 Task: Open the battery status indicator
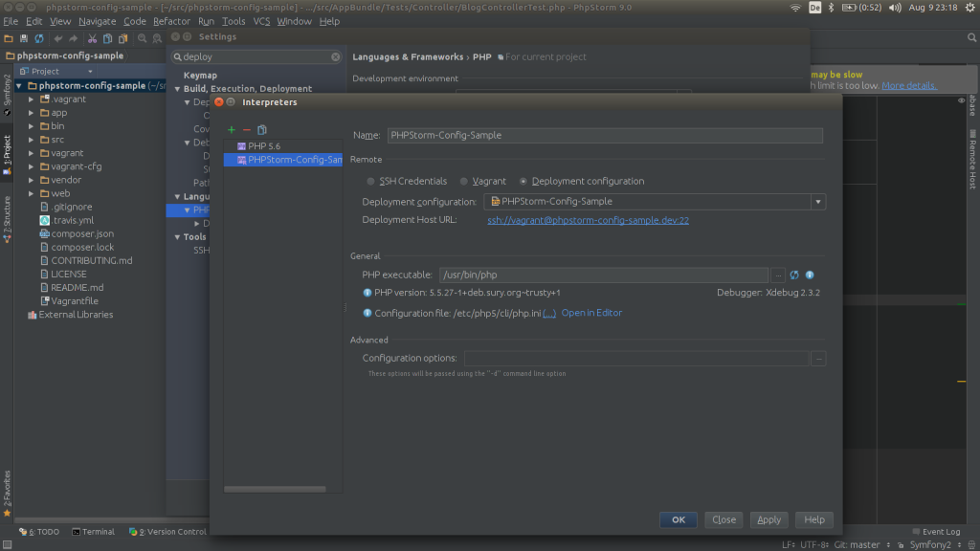tap(861, 8)
